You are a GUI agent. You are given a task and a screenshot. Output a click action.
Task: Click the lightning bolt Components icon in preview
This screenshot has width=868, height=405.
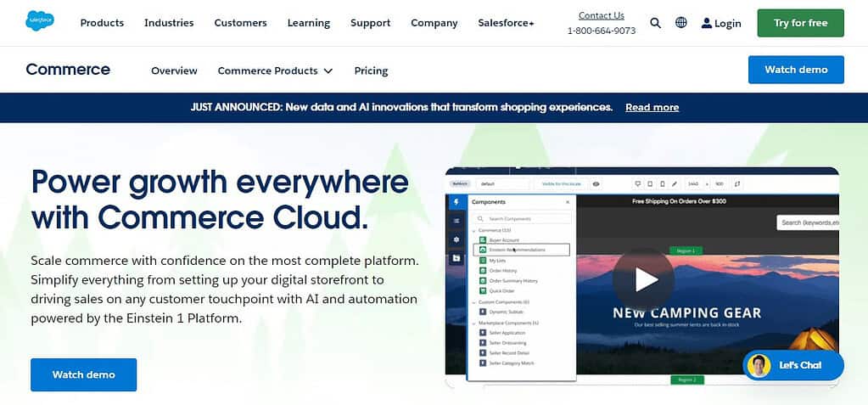[456, 202]
